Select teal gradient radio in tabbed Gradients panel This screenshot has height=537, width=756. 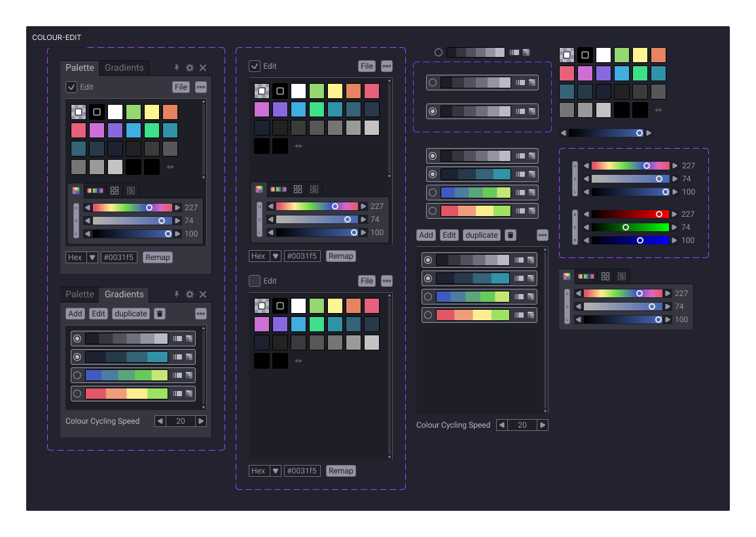[x=77, y=357]
